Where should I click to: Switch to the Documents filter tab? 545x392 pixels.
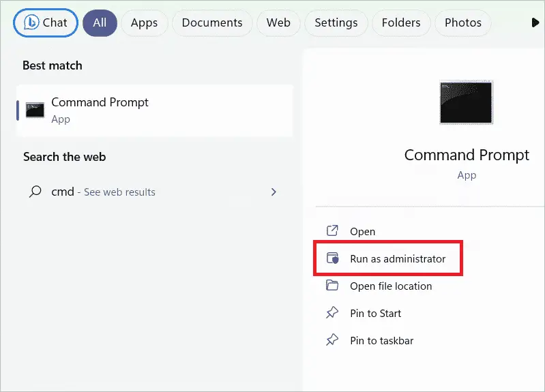[x=212, y=23]
